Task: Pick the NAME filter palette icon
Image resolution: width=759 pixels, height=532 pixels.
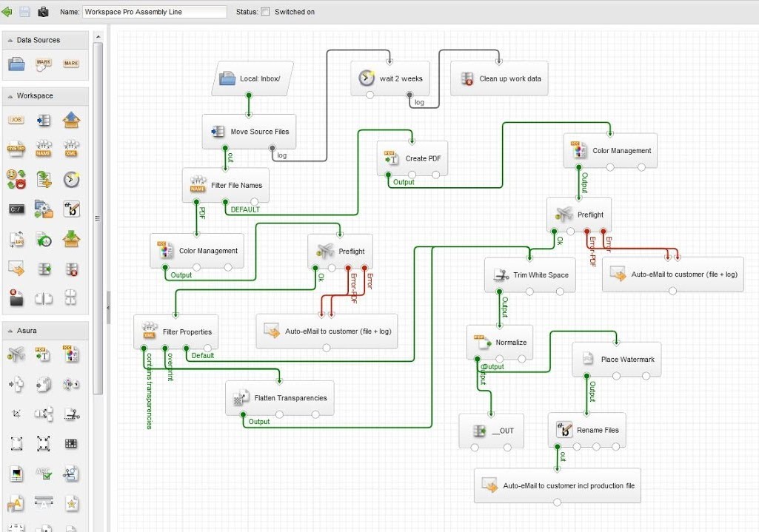Action: (x=44, y=148)
